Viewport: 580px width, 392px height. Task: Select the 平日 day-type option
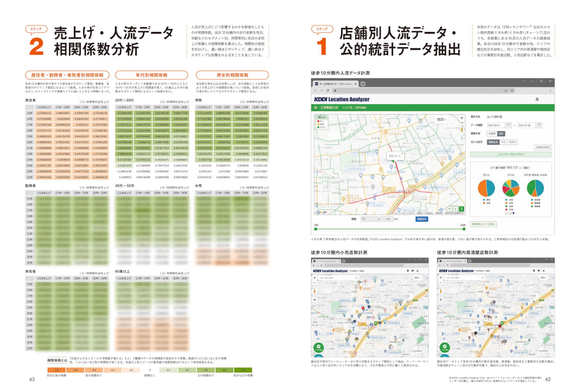(504, 142)
